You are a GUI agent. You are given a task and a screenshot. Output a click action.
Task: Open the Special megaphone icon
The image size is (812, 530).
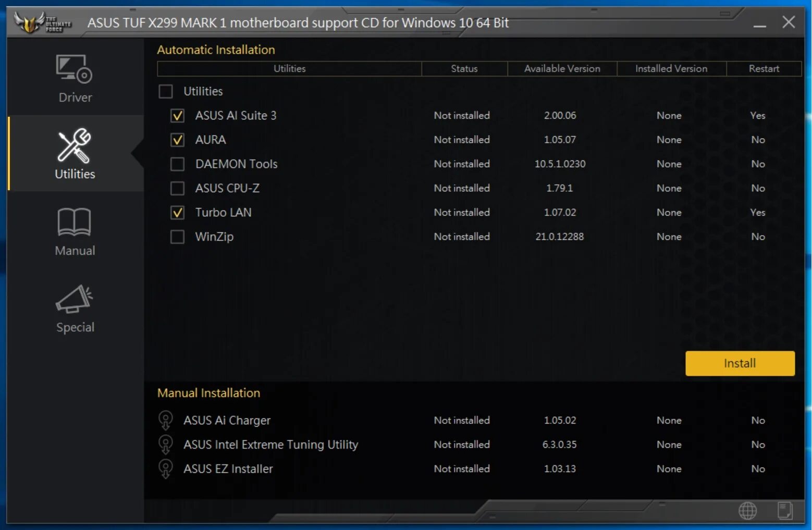tap(74, 299)
